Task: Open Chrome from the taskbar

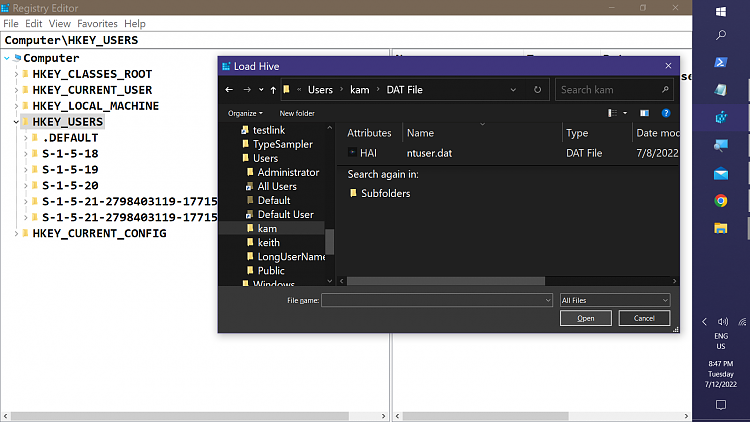Action: point(721,200)
